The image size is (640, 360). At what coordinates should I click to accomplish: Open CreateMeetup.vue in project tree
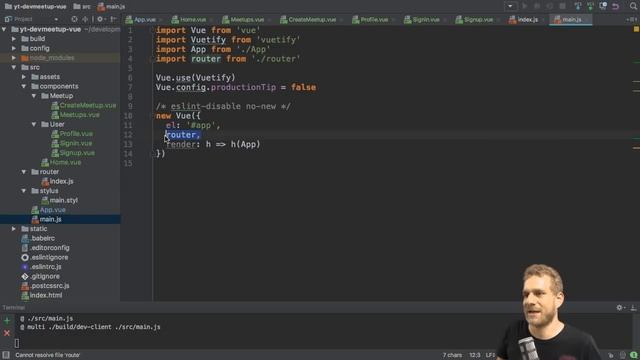(x=84, y=105)
